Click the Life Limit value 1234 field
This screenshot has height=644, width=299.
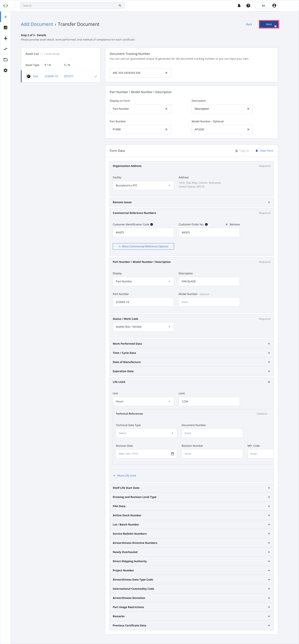[209, 402]
